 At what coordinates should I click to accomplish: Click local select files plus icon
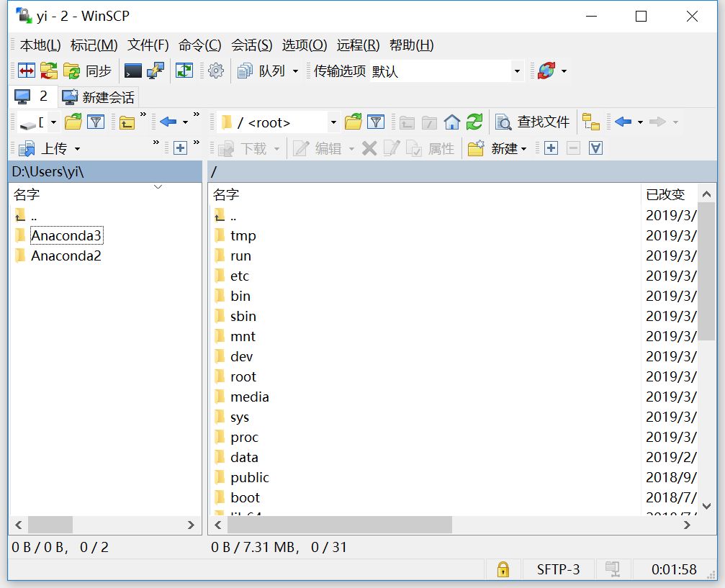180,148
